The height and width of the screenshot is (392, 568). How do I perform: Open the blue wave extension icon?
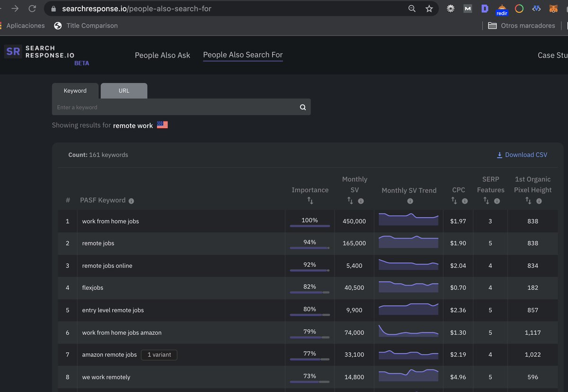536,9
